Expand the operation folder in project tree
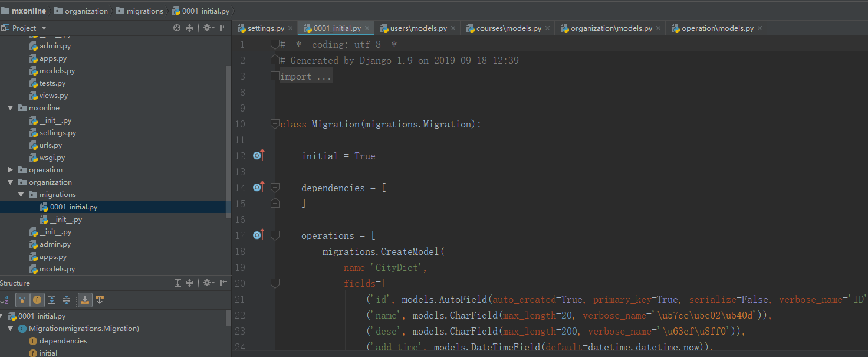Screen dimensions: 868x357 pyautogui.click(x=11, y=170)
